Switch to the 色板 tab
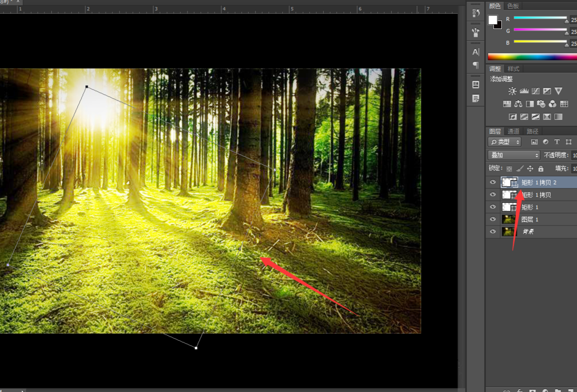This screenshot has width=577, height=392. coord(513,6)
